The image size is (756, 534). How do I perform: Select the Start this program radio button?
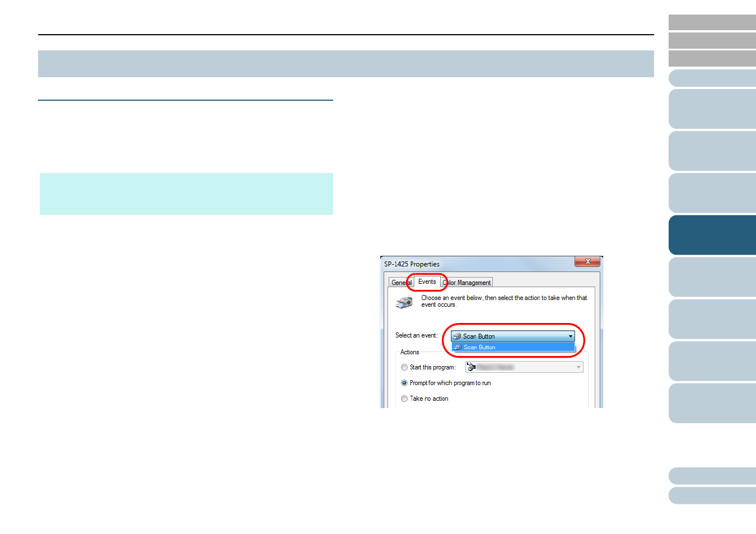click(404, 368)
